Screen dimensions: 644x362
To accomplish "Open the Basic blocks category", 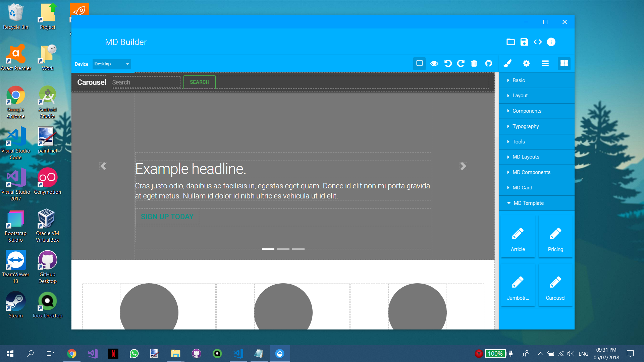I will (x=519, y=80).
